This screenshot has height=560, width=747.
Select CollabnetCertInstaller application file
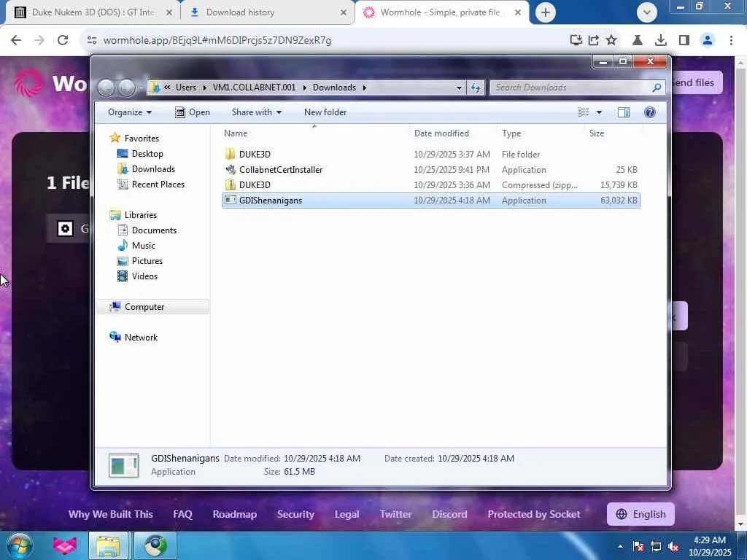point(430,169)
